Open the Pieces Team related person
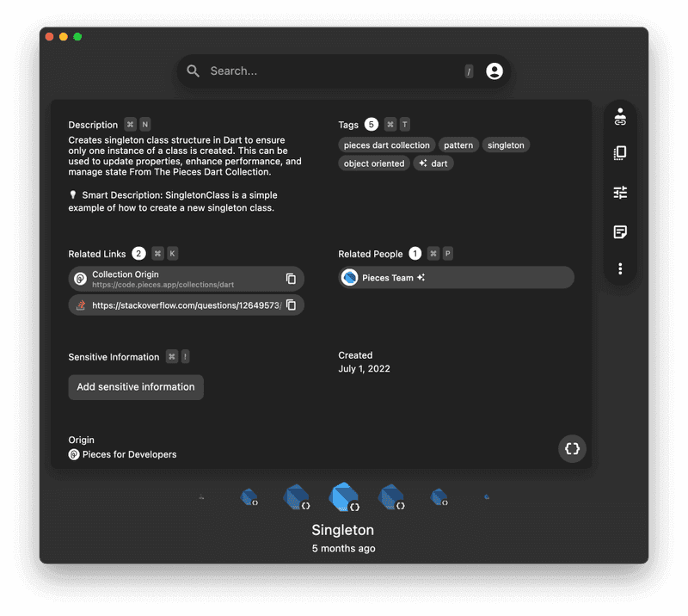The width and height of the screenshot is (688, 616). [456, 278]
